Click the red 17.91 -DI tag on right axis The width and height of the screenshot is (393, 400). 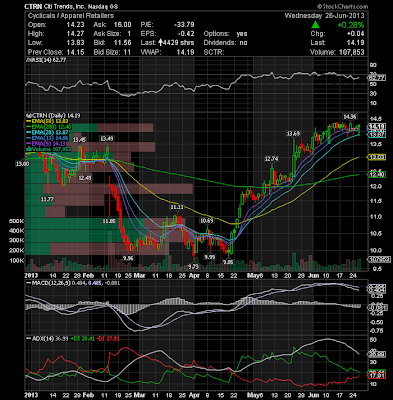tap(376, 376)
